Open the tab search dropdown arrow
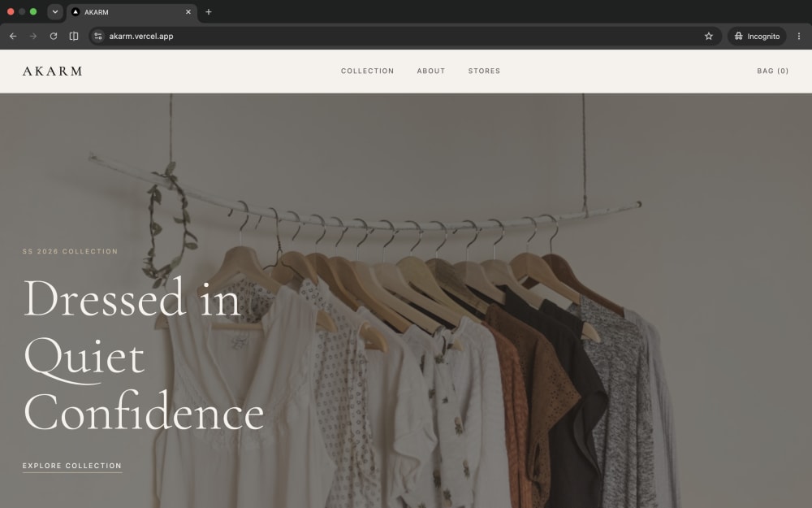 (x=55, y=12)
